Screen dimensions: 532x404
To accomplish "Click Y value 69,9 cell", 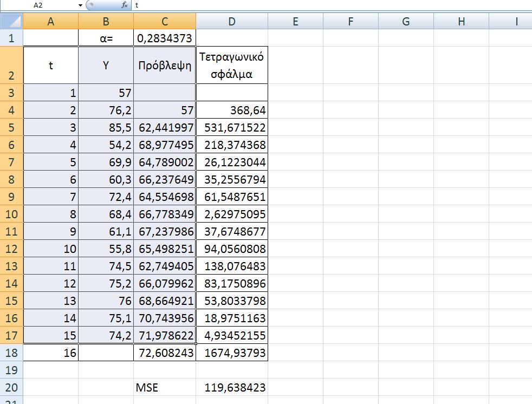I will [x=106, y=162].
